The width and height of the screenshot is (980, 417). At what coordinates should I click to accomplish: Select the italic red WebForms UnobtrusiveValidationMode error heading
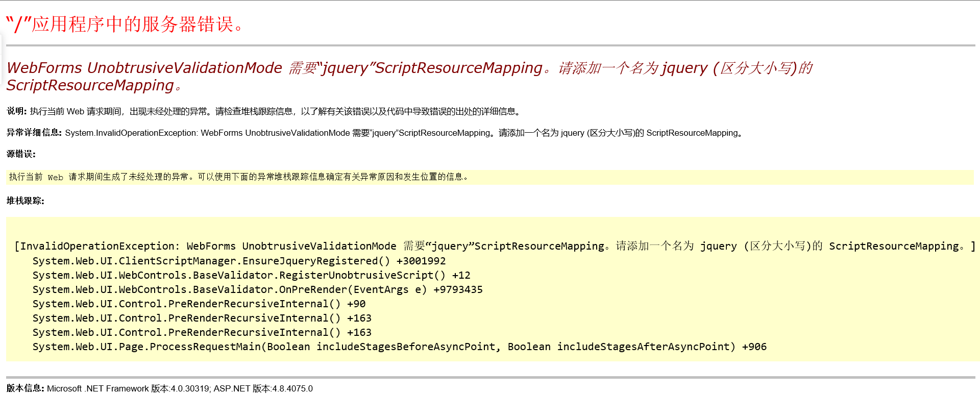click(409, 76)
